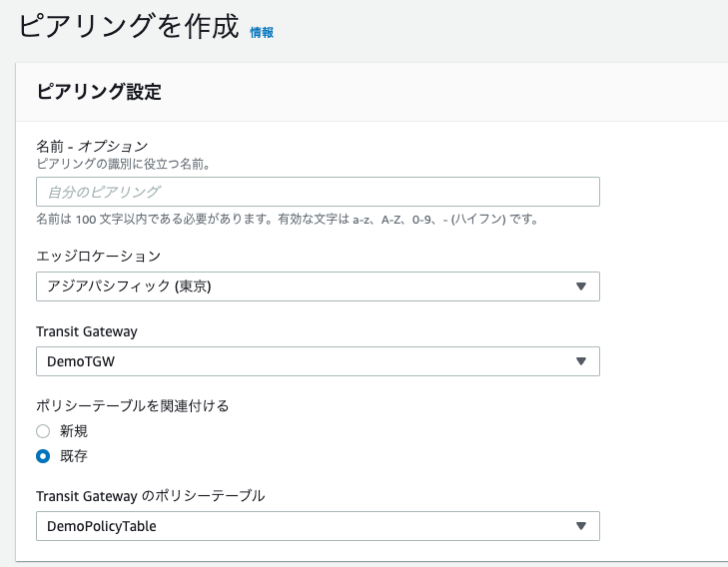The width and height of the screenshot is (728, 567).
Task: Click the ポリシーテーブルを関連付ける label
Action: (x=133, y=406)
